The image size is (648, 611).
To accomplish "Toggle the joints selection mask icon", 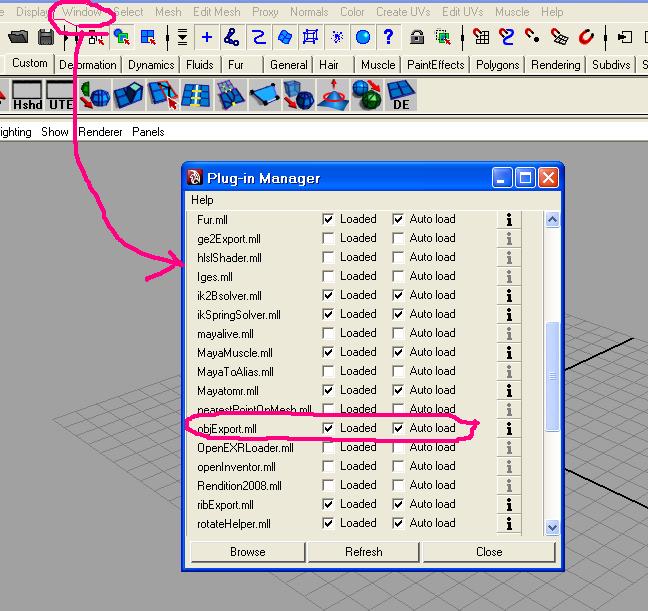I will 232,38.
